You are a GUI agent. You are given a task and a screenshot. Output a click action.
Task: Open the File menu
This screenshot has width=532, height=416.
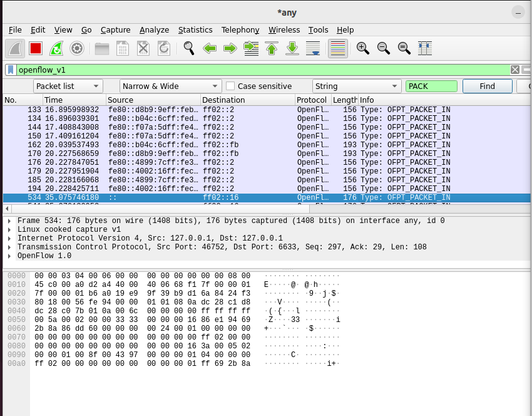pyautogui.click(x=15, y=30)
